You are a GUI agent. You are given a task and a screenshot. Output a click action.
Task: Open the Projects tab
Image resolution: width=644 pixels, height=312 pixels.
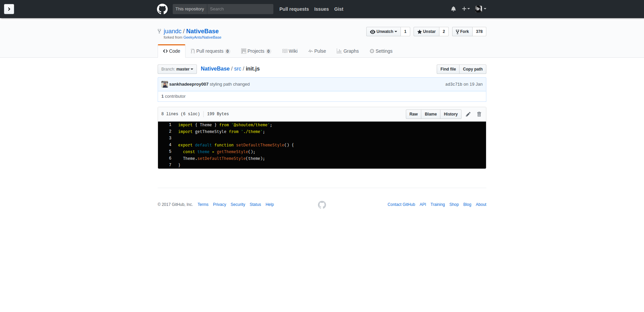[256, 51]
